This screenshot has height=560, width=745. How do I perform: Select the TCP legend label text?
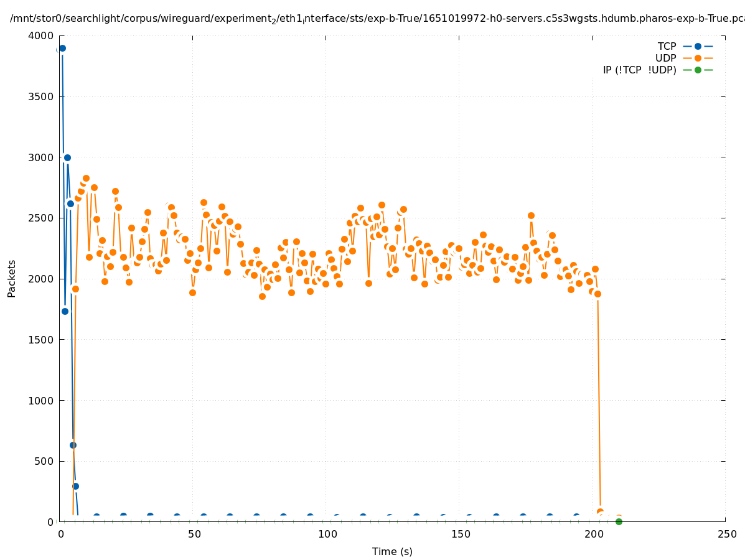tap(667, 46)
